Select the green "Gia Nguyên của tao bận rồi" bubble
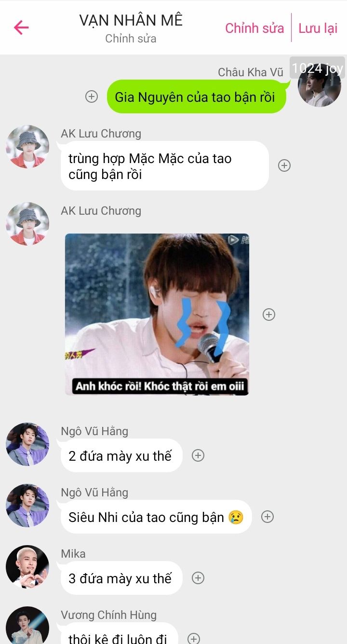This screenshot has width=347, height=644. (x=196, y=96)
